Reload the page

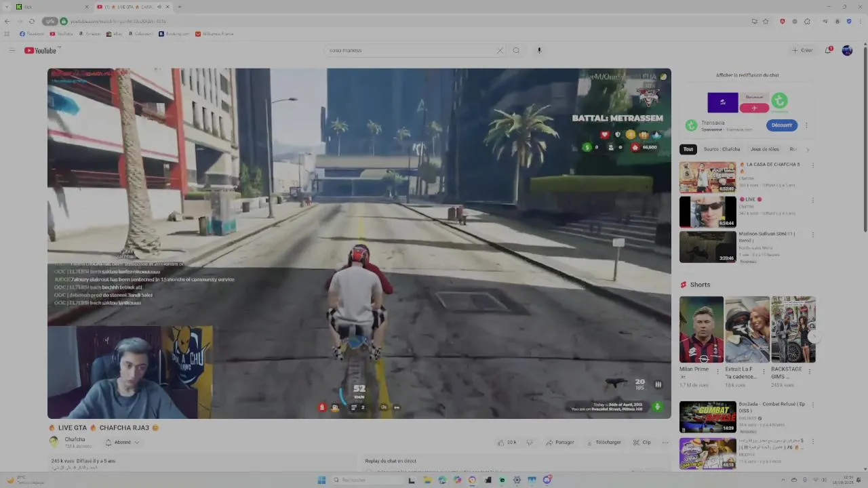[x=31, y=21]
